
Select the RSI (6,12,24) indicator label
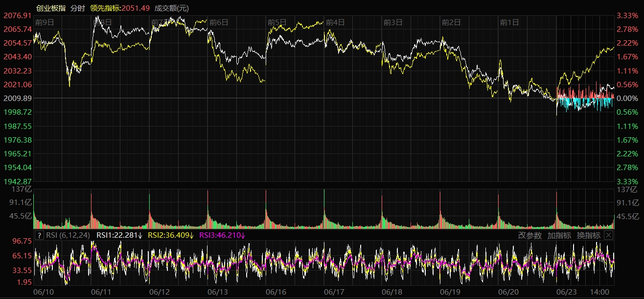69,235
